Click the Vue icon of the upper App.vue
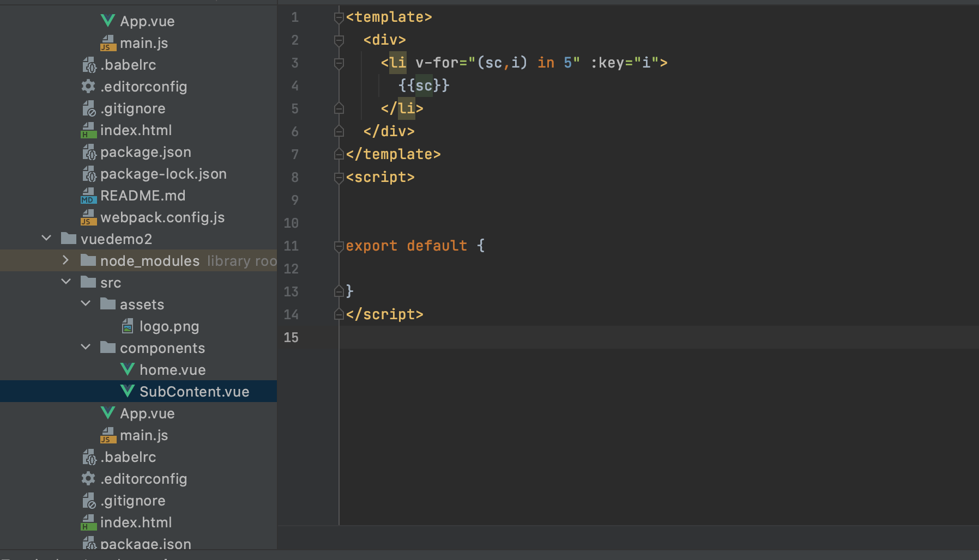Viewport: 979px width, 560px height. coord(108,21)
